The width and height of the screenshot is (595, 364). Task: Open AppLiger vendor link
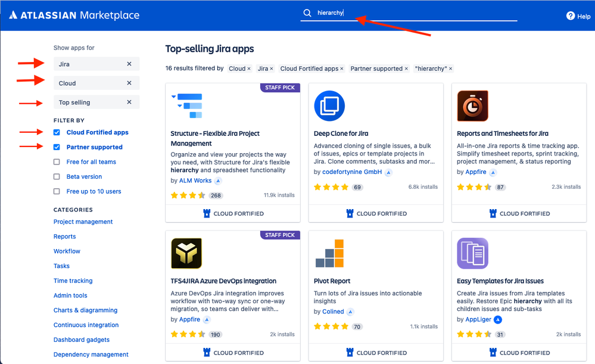478,319
